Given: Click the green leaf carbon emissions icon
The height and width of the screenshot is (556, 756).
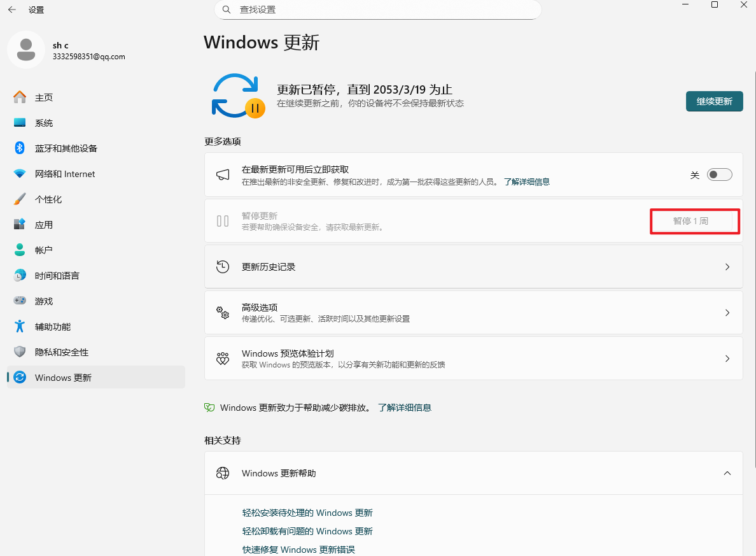Looking at the screenshot, I should [x=209, y=408].
